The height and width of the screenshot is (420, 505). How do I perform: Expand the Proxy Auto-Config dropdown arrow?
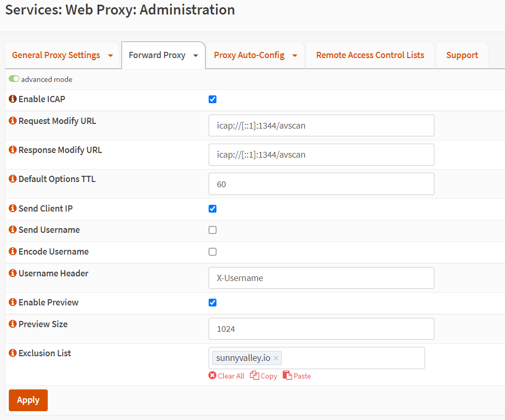click(295, 55)
